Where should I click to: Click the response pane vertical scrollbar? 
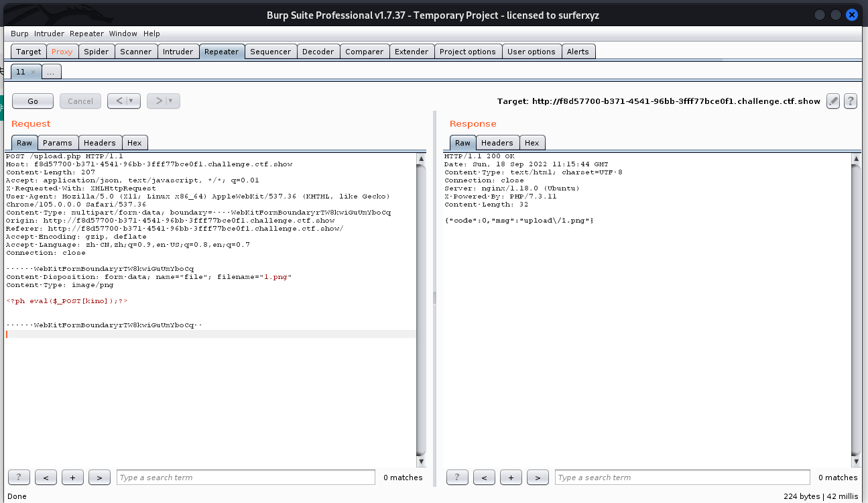[855, 310]
